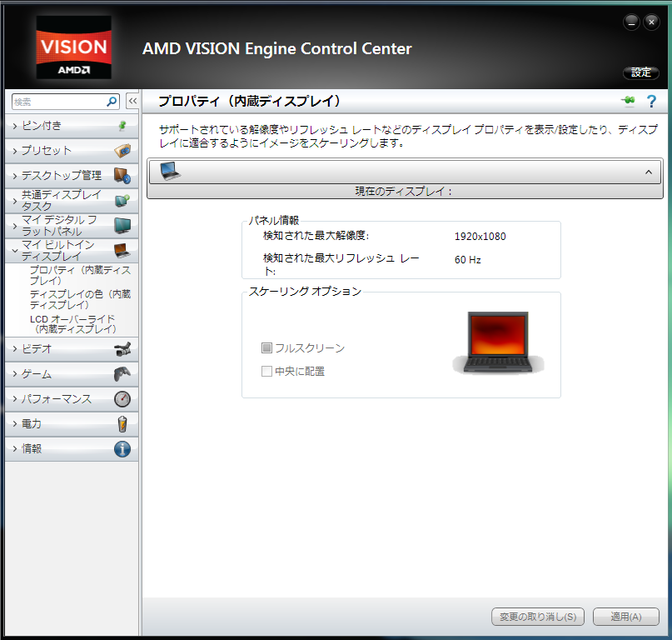672x640 pixels.
Task: Click the 設定 button
Action: click(640, 72)
